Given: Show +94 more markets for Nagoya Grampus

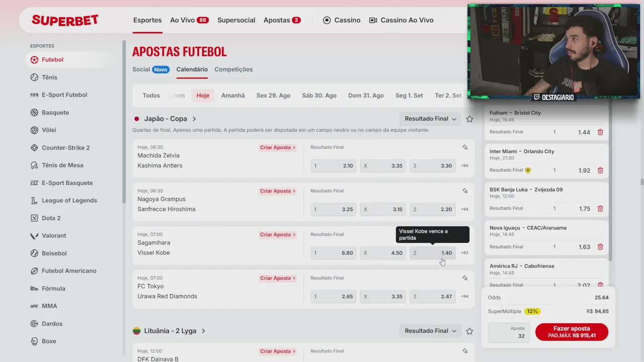Looking at the screenshot, I should coord(464,210).
